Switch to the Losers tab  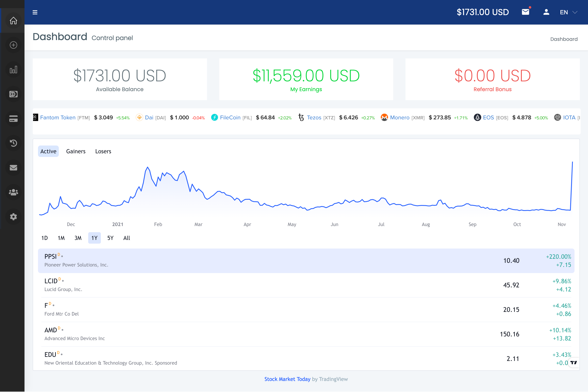click(103, 151)
